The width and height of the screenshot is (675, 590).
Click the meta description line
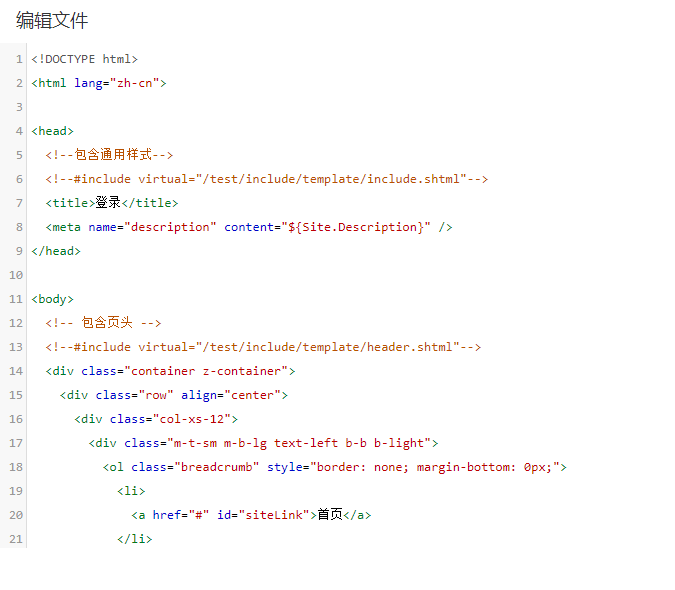[249, 227]
